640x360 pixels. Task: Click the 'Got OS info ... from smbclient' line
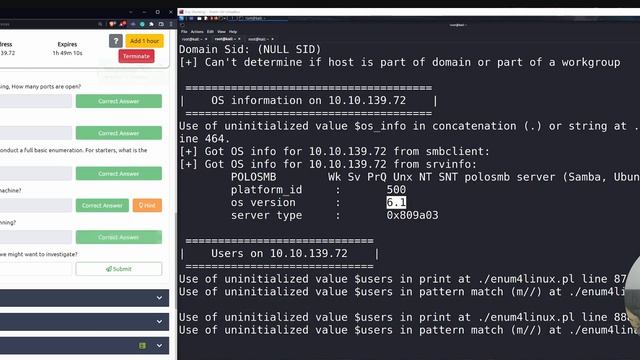334,151
